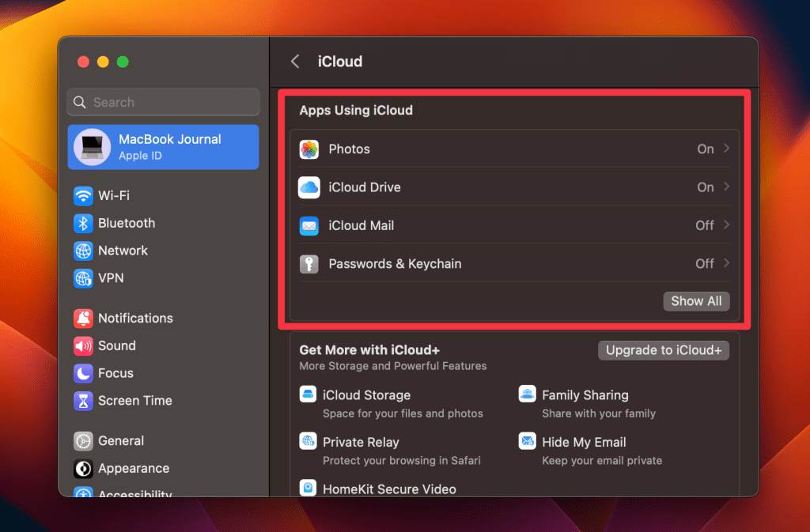Go back using the back arrow
810x532 pixels.
click(x=295, y=62)
